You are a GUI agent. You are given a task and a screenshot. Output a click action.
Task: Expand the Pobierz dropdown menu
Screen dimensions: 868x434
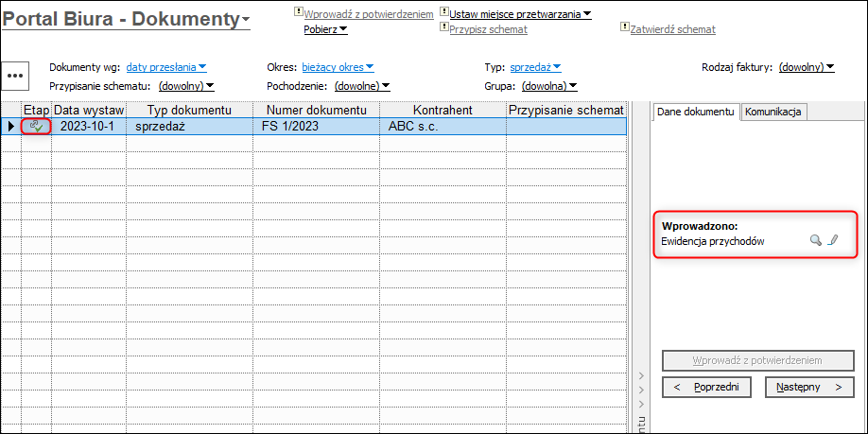tap(325, 29)
